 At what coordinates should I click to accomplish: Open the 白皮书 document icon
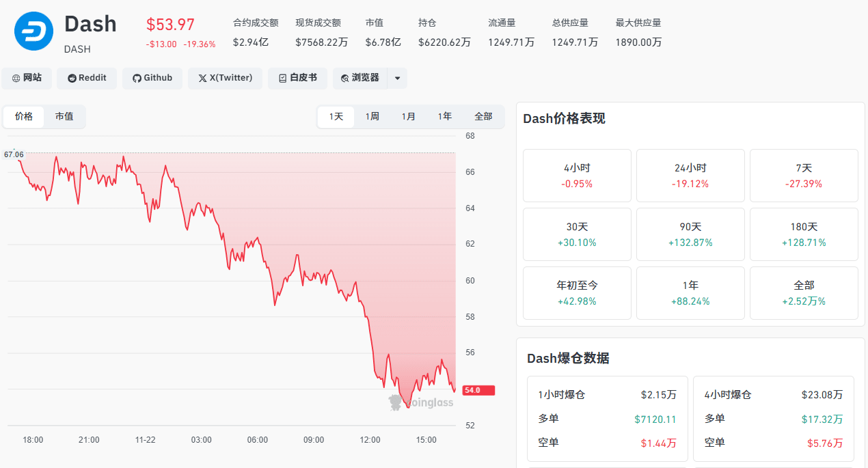click(282, 78)
